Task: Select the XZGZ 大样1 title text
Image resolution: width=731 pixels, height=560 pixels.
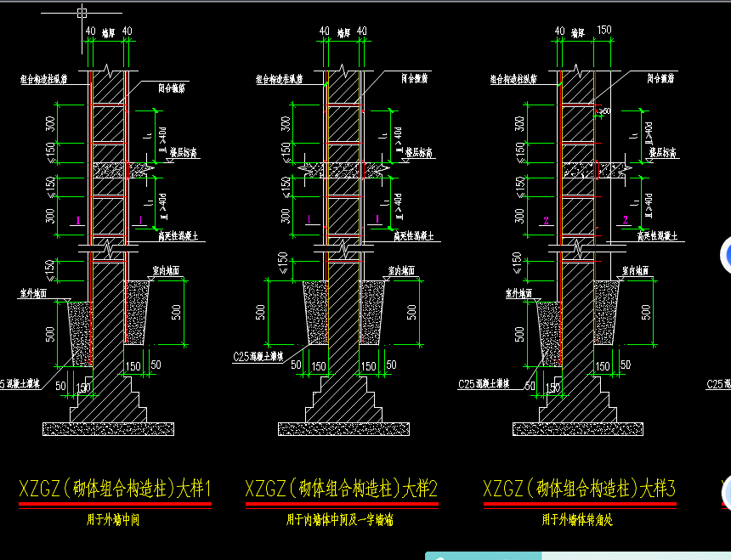Action: [115, 489]
